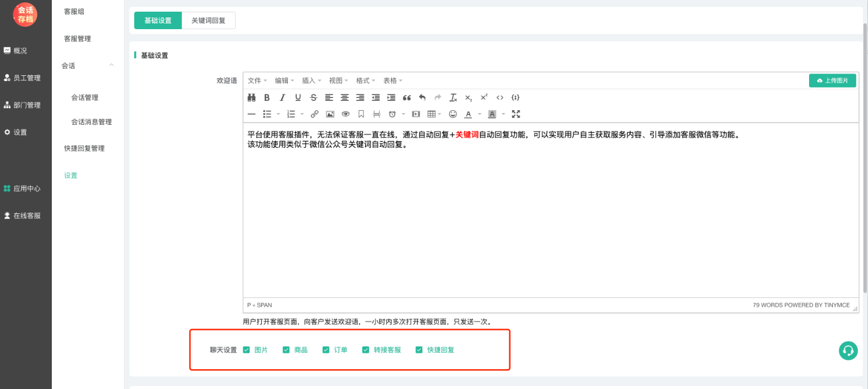
Task: Toggle the 转接客服 checkbox
Action: click(366, 350)
